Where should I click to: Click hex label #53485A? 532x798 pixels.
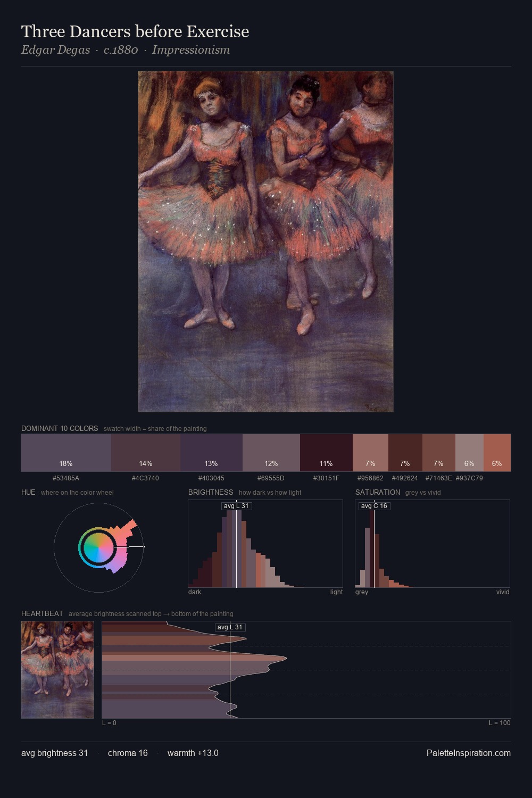point(66,478)
